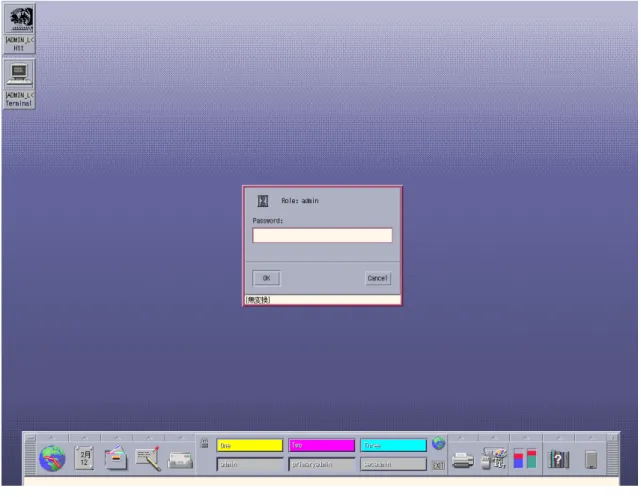The width and height of the screenshot is (641, 497).
Task: Open the calendar icon on front panel
Action: click(x=84, y=458)
